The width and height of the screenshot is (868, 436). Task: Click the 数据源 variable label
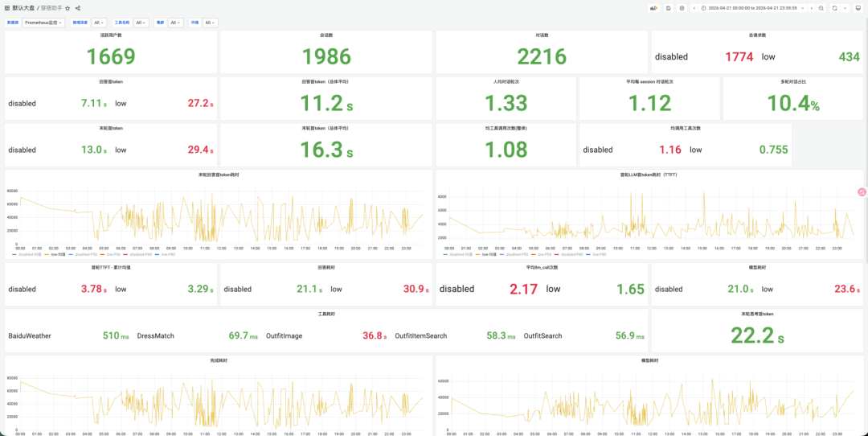(12, 23)
